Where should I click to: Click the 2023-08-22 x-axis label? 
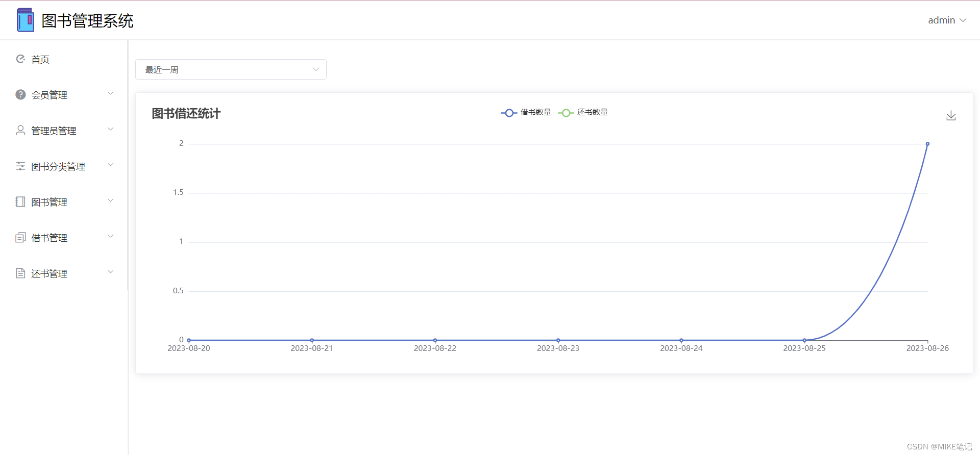tap(435, 348)
